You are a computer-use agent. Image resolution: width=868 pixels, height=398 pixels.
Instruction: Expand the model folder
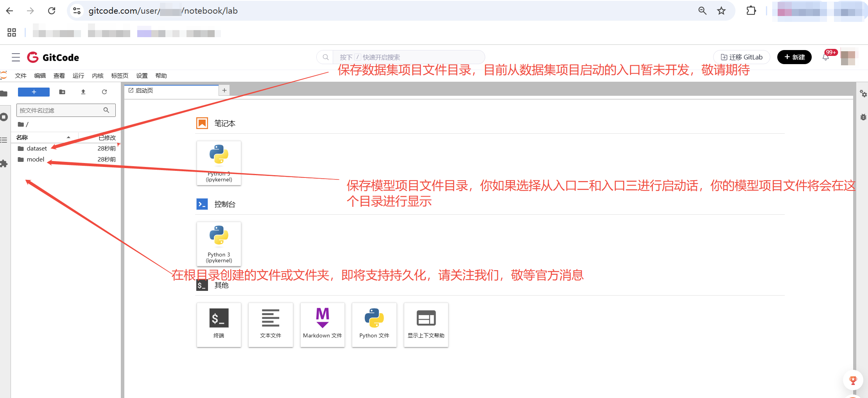click(x=35, y=160)
